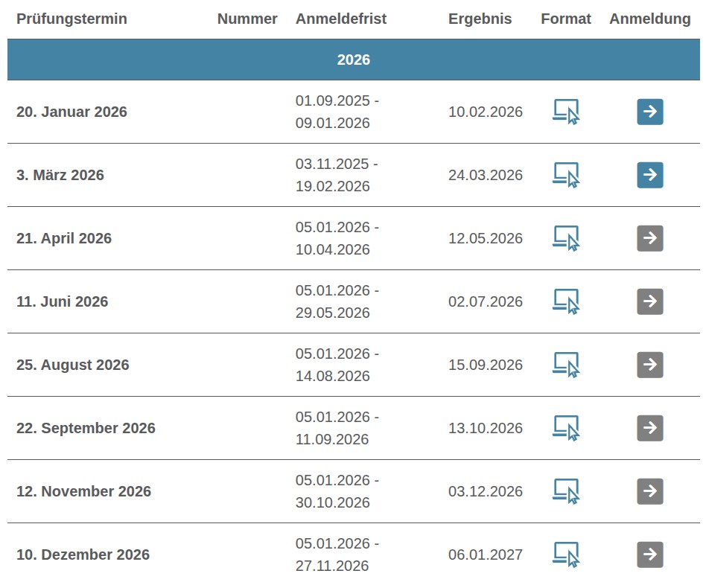The height and width of the screenshot is (588, 706).
Task: Open the Format icon for 11. Juni 2026
Action: (x=566, y=301)
